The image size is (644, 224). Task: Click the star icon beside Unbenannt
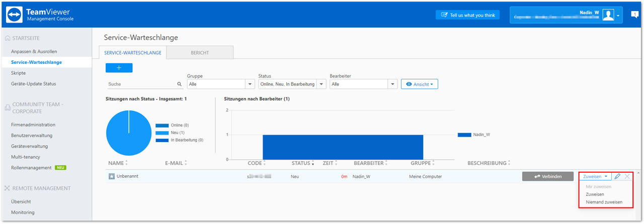tap(112, 177)
